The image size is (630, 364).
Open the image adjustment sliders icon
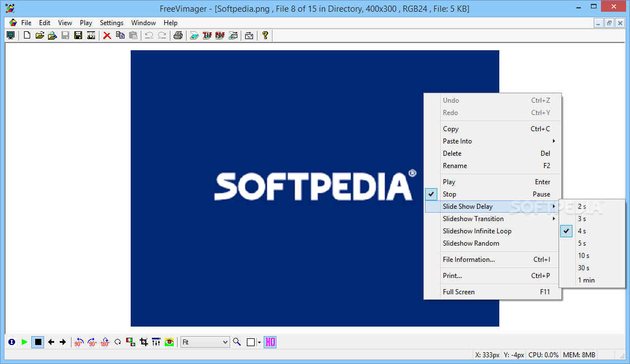156,342
